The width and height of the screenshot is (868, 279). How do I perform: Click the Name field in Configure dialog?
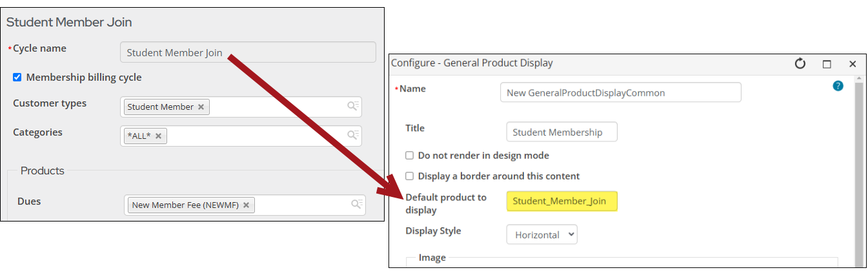(x=620, y=92)
